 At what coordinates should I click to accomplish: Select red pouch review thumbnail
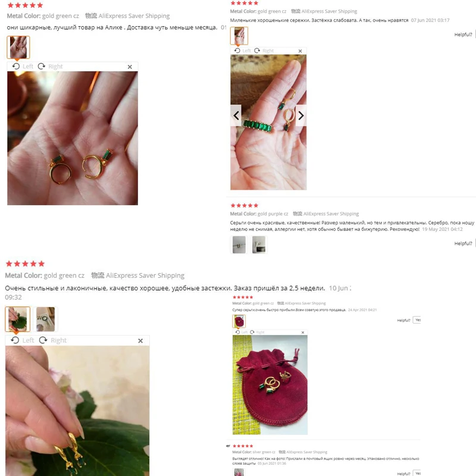point(239,321)
